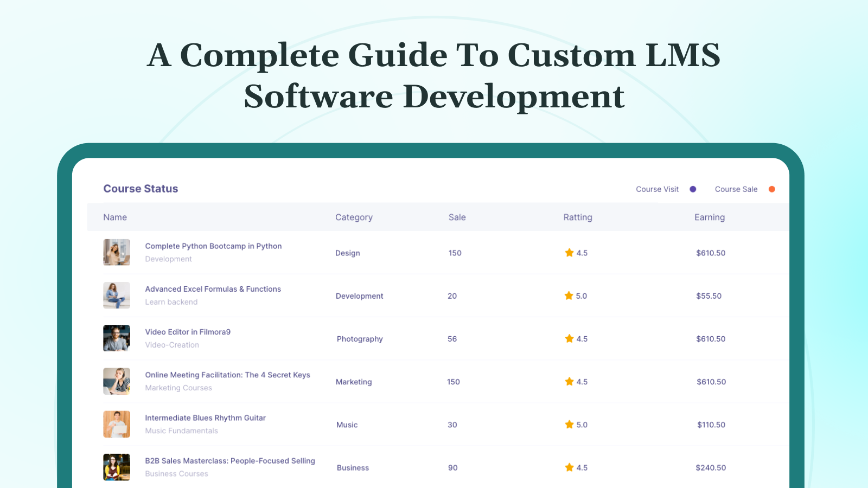
Task: Click the sale value 20
Action: pyautogui.click(x=452, y=296)
